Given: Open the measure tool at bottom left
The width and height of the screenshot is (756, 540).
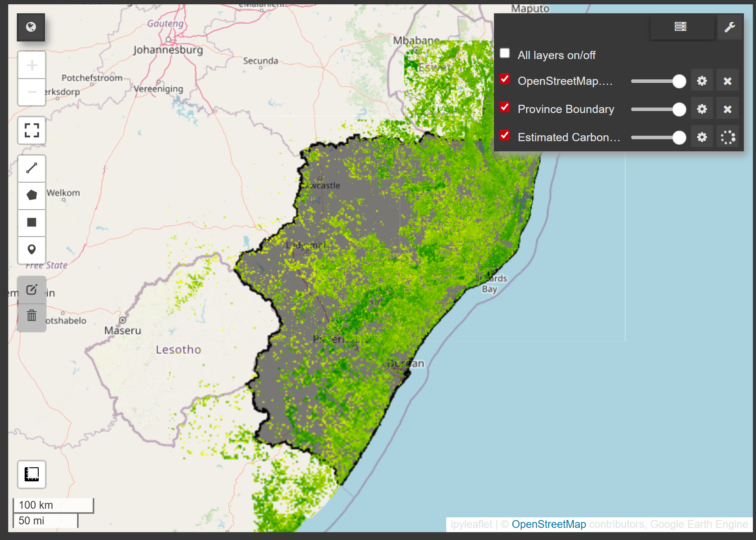Looking at the screenshot, I should coord(32,474).
